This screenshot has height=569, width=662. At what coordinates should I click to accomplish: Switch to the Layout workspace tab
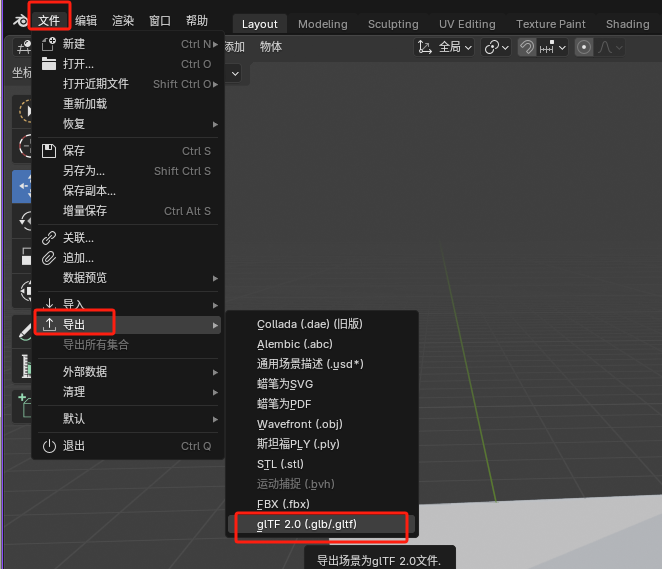(260, 24)
